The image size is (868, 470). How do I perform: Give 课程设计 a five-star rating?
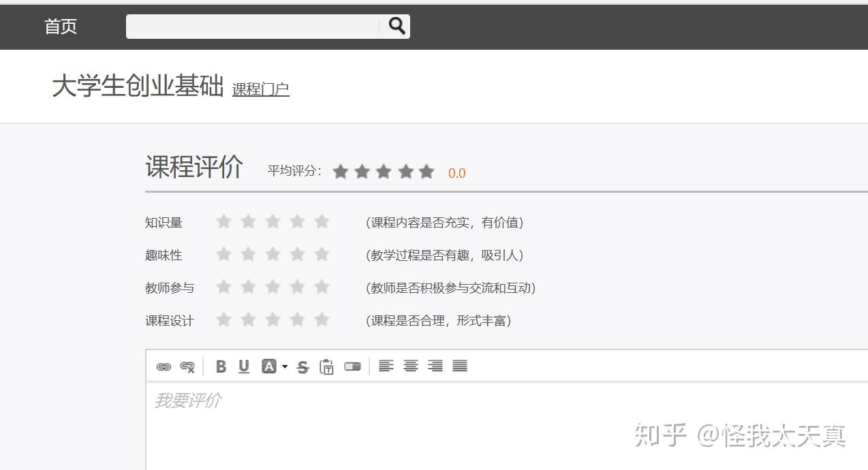coord(322,319)
